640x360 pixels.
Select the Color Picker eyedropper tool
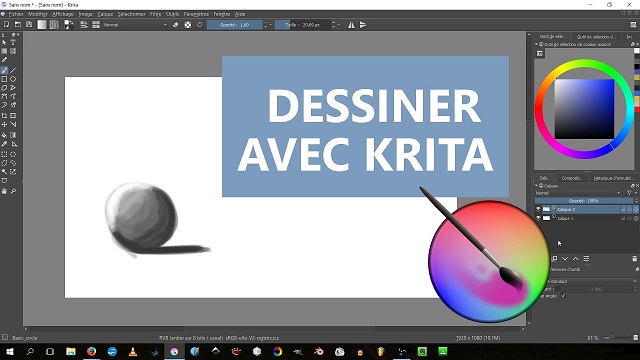[4, 144]
